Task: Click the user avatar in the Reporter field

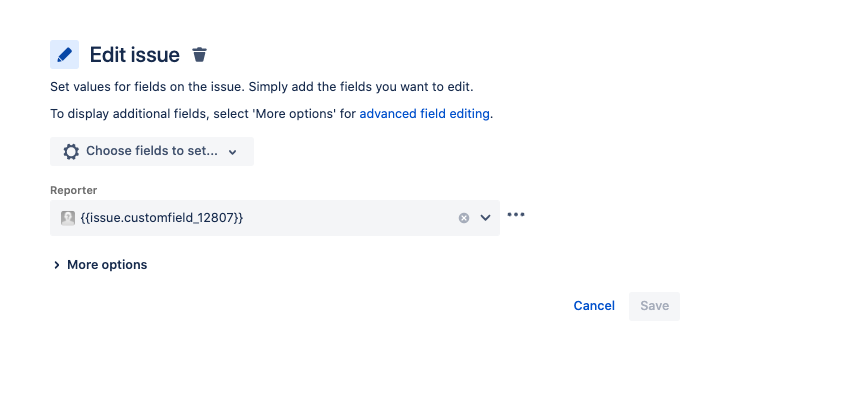Action: click(x=68, y=218)
